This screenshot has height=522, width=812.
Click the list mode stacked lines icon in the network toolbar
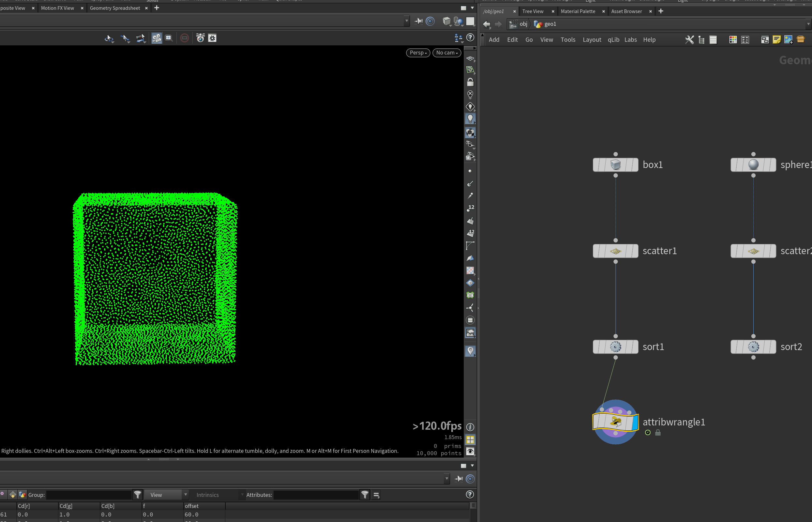click(x=713, y=40)
